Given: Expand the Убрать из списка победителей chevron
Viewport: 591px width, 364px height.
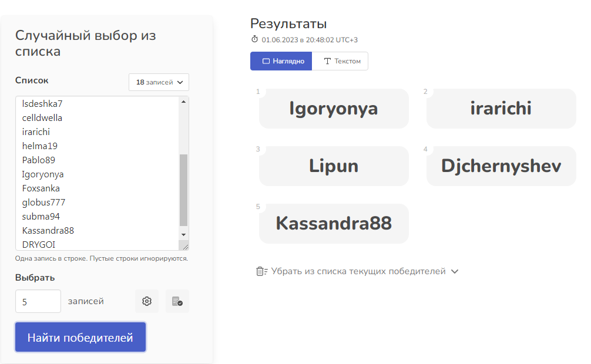Looking at the screenshot, I should 454,271.
